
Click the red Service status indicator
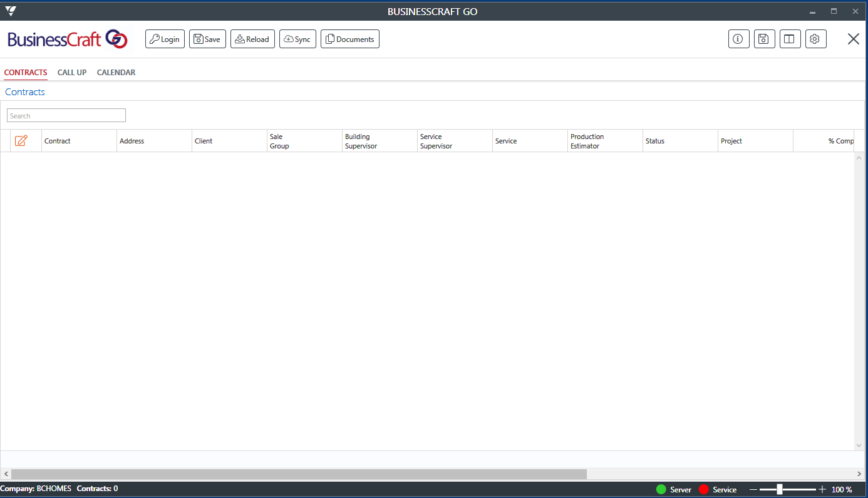[704, 489]
